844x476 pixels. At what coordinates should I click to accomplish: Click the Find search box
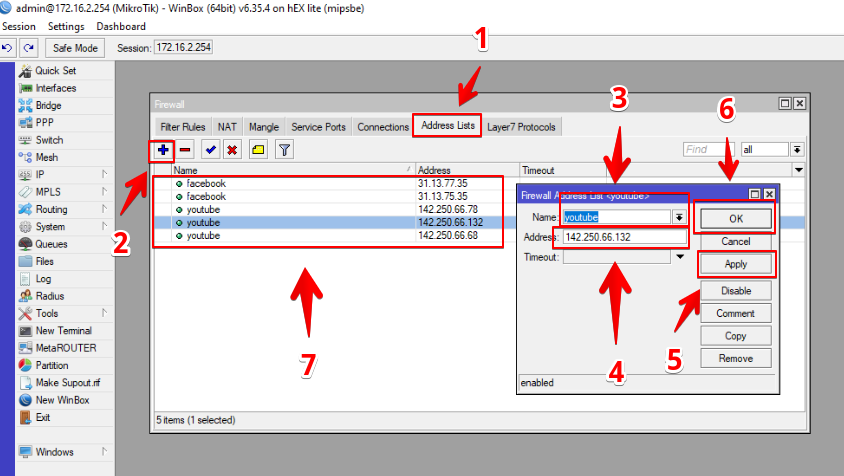(x=708, y=150)
